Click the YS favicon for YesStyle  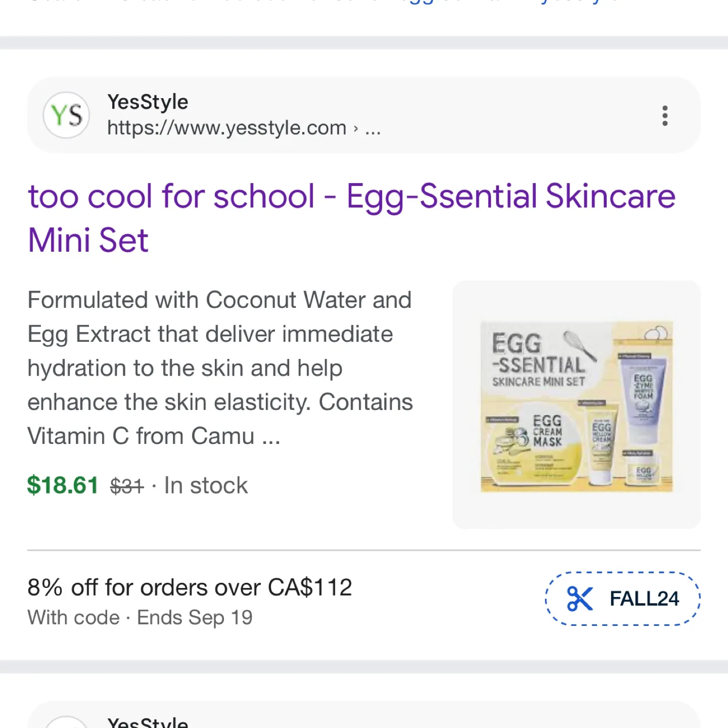67,115
